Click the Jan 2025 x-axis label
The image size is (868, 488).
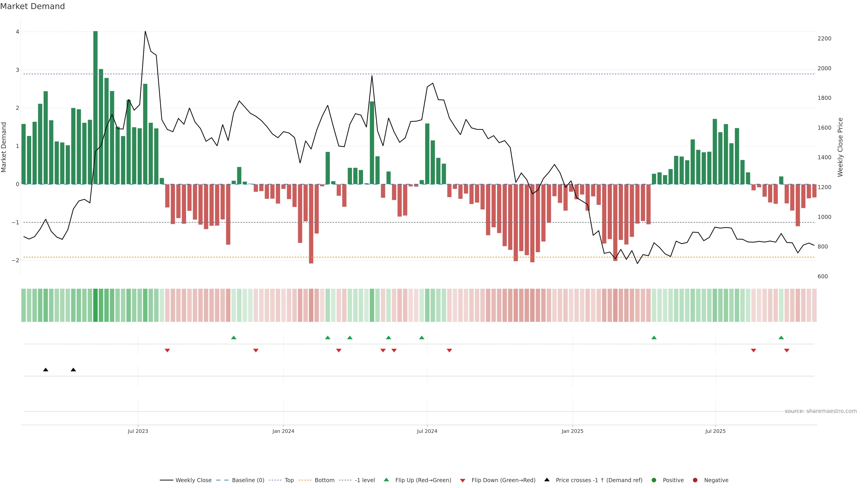572,431
